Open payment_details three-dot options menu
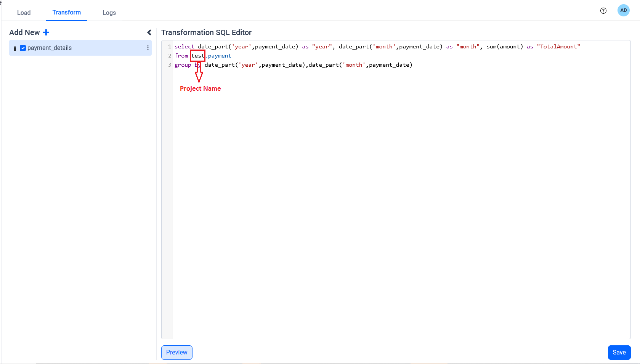This screenshot has width=640, height=364. pos(148,48)
